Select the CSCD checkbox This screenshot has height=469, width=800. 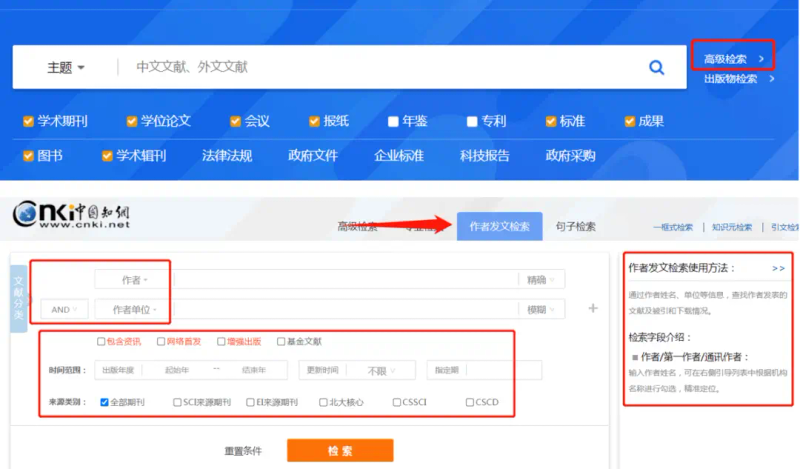469,402
